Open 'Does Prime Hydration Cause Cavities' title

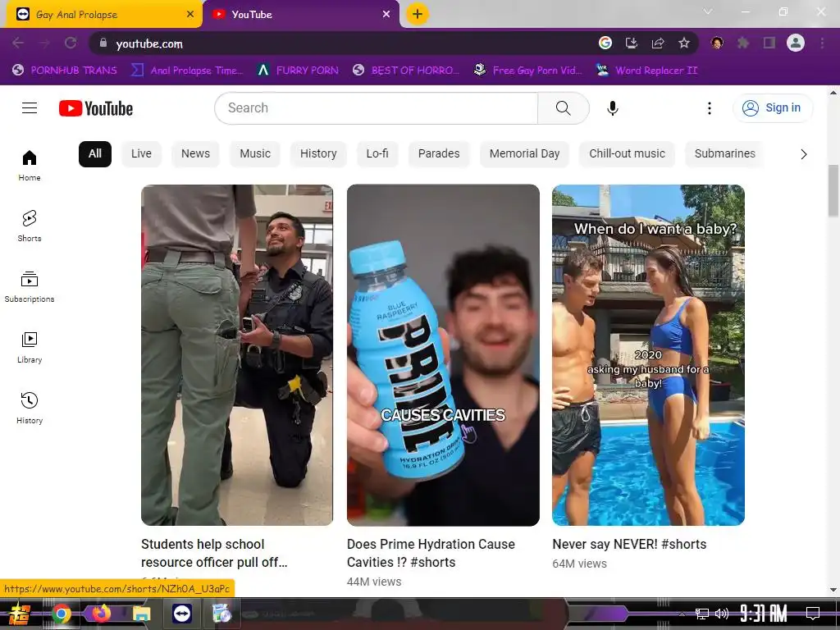coord(431,553)
